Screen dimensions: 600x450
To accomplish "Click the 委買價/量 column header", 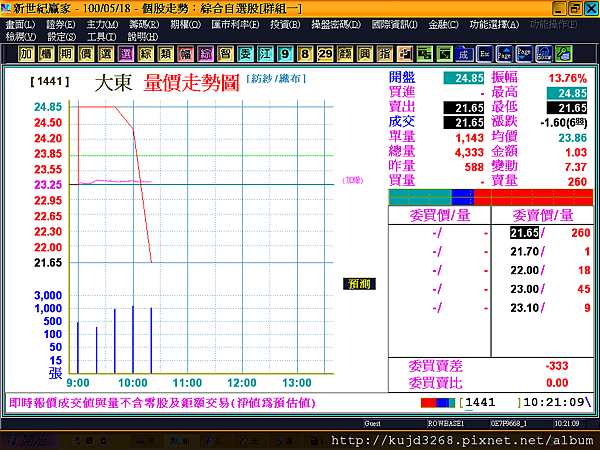I will [x=440, y=215].
